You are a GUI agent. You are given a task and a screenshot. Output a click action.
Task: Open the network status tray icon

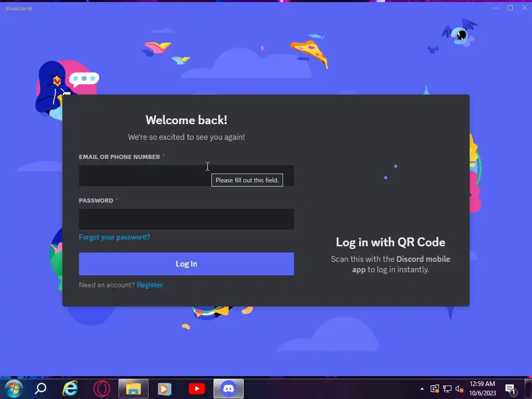(x=447, y=389)
